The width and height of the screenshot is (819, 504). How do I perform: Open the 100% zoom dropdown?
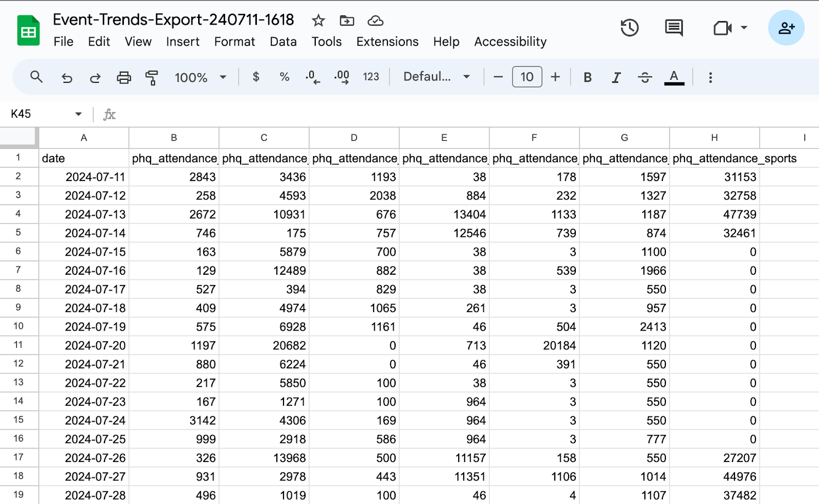click(201, 77)
